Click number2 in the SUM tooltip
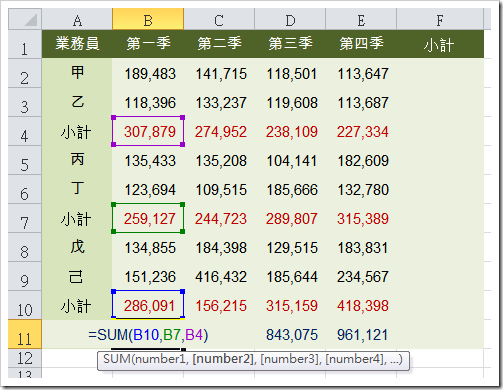503x390 pixels. (x=224, y=359)
